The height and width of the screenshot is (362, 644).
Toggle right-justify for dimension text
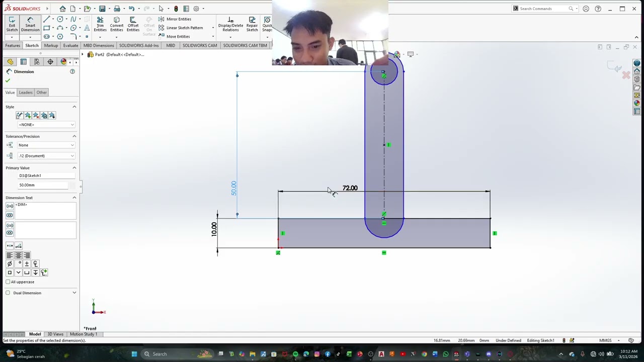pos(27,255)
